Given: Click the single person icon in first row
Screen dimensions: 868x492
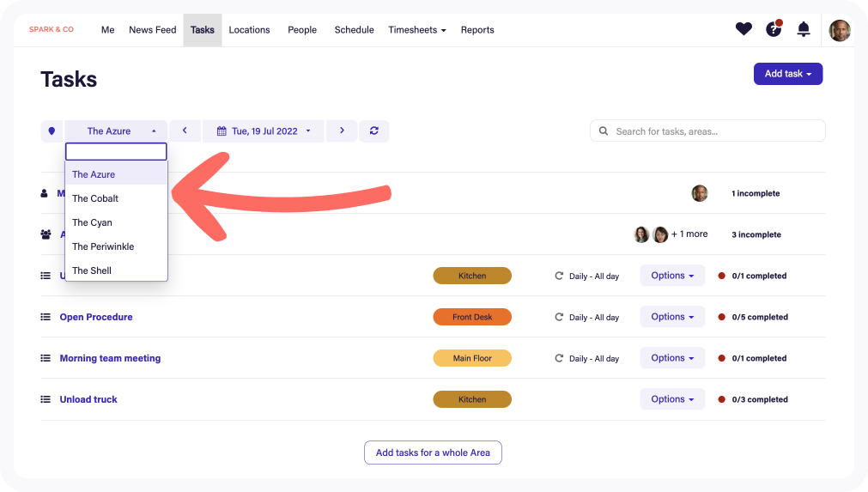Looking at the screenshot, I should coord(45,193).
